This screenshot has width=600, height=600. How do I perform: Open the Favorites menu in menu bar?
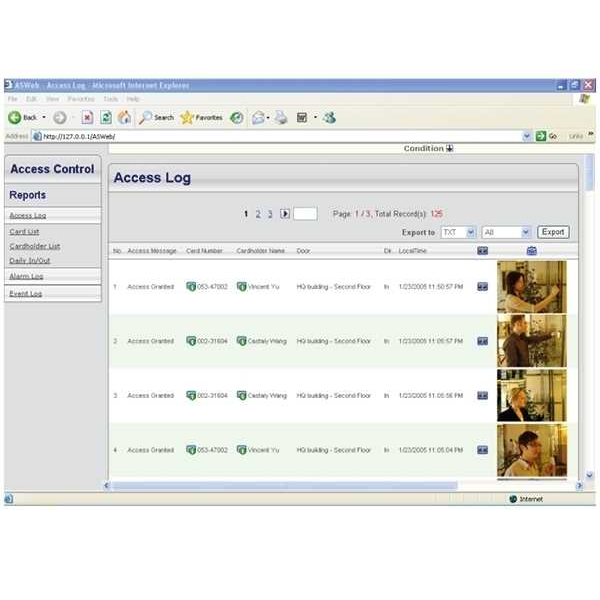(x=82, y=99)
